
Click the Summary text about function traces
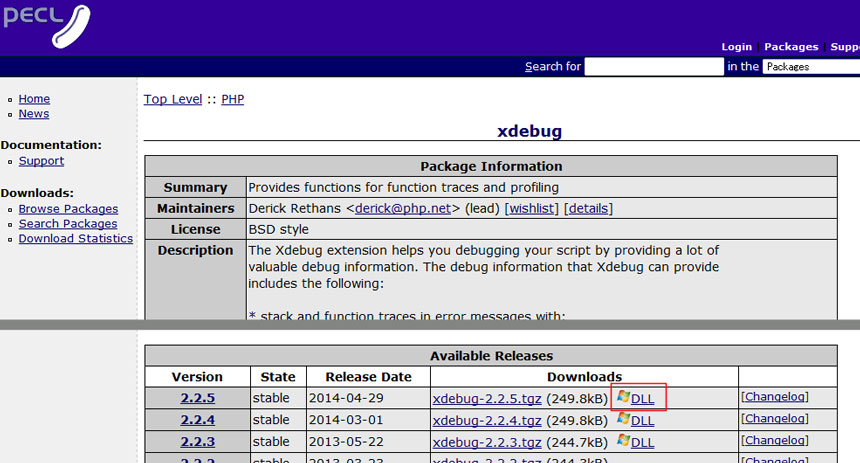[x=404, y=188]
